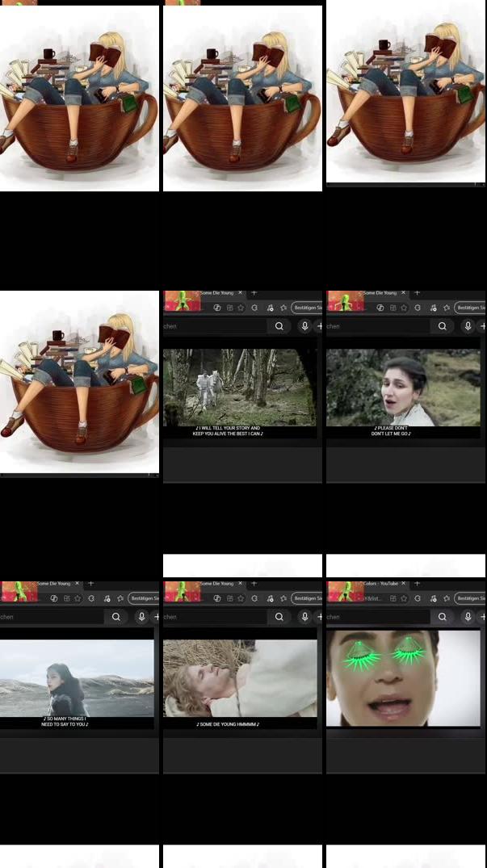
Task: Click favorites star in "SOME DIE YOUNG HMMMM" frame
Action: click(x=241, y=598)
